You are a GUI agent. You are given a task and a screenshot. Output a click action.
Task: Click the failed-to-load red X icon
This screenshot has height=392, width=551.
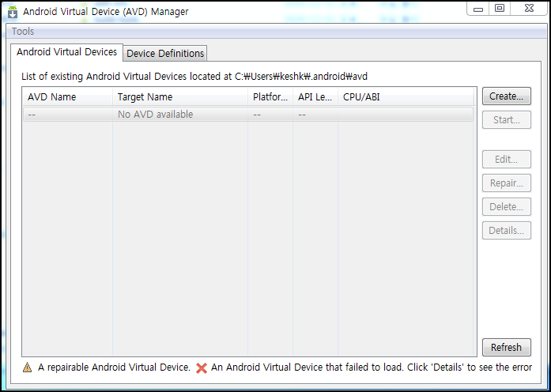point(202,367)
